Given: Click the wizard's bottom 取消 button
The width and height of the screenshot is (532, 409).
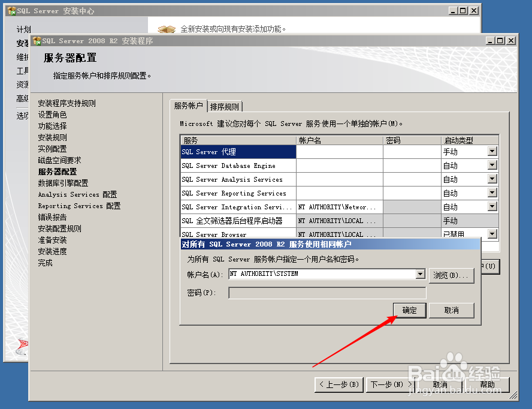Looking at the screenshot, I should click(440, 384).
